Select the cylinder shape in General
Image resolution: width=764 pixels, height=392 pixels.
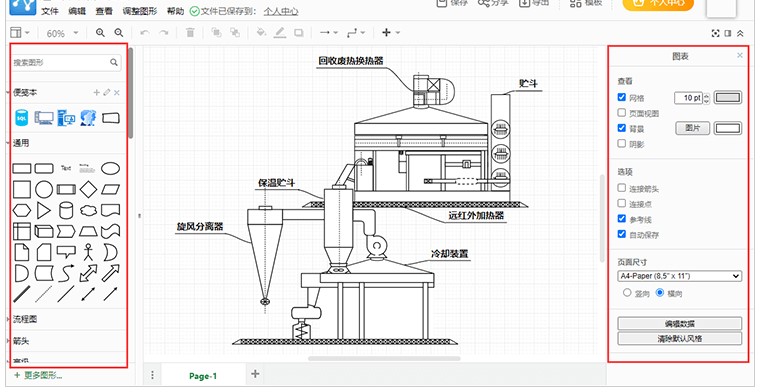66,210
